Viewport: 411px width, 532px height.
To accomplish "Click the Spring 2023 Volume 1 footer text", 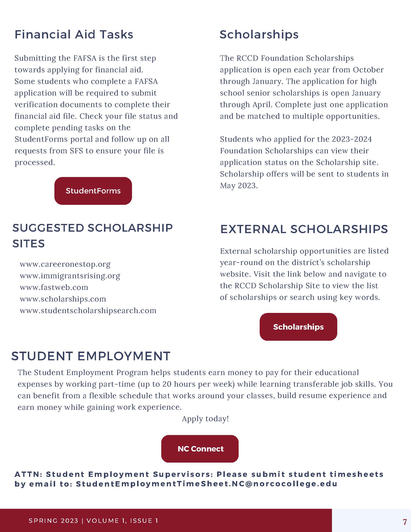I will point(94,521).
